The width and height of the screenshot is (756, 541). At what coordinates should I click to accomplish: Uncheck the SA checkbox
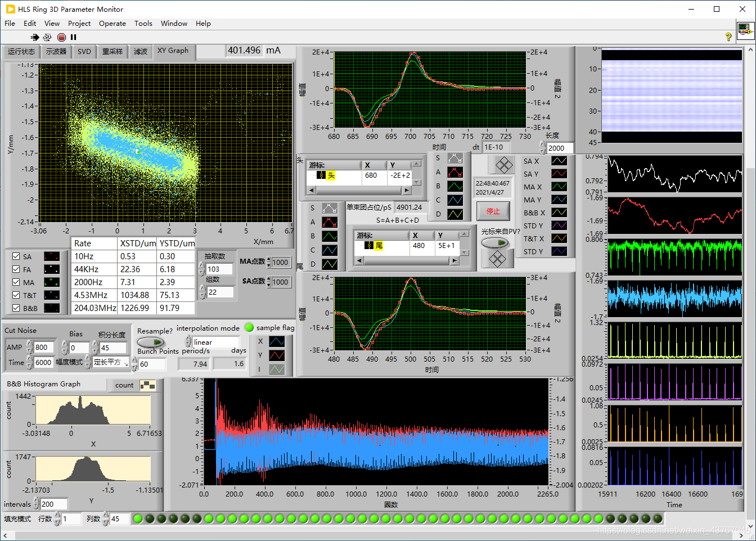16,256
